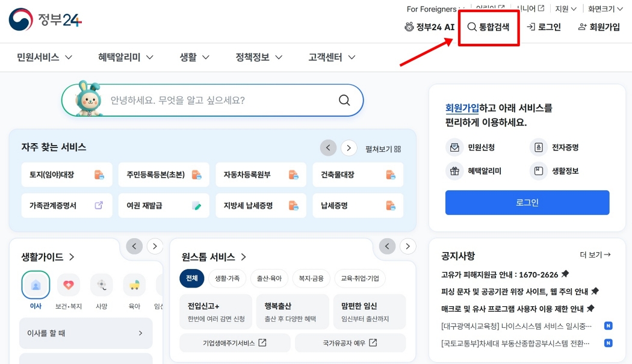
Task: Select the 사망 category icon
Action: click(x=102, y=285)
